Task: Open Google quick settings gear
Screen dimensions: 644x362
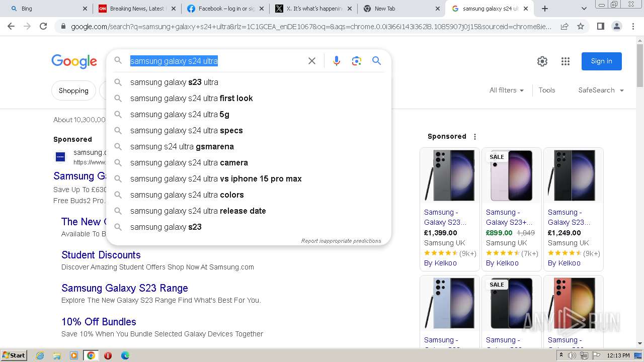Action: pos(542,61)
